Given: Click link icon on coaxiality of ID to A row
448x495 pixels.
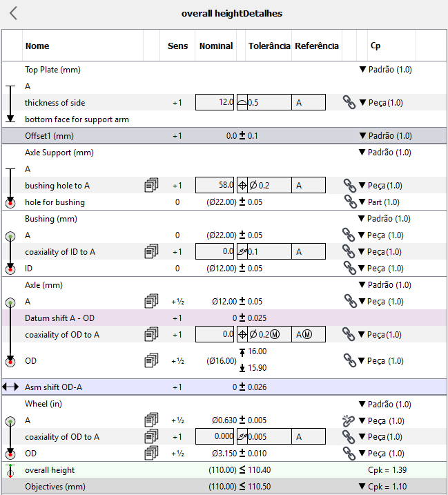Looking at the screenshot, I should tap(349, 251).
